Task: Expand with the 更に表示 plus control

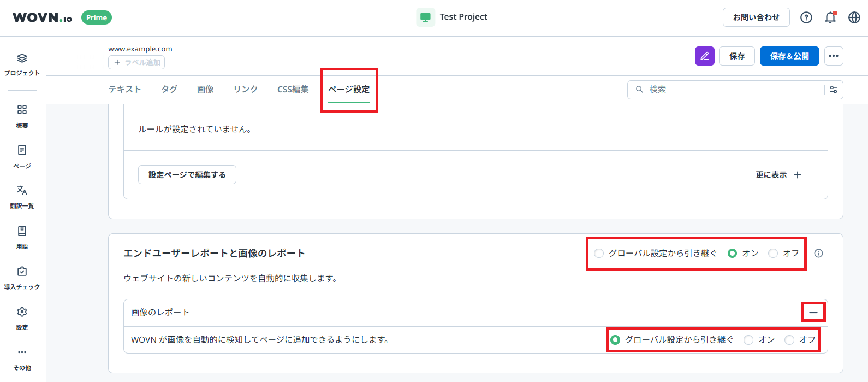Action: 798,175
